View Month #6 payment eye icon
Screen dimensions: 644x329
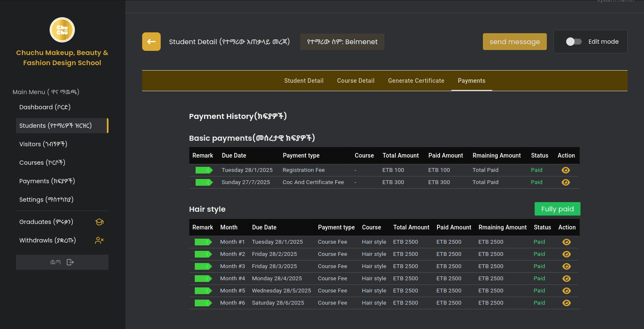pyautogui.click(x=567, y=303)
